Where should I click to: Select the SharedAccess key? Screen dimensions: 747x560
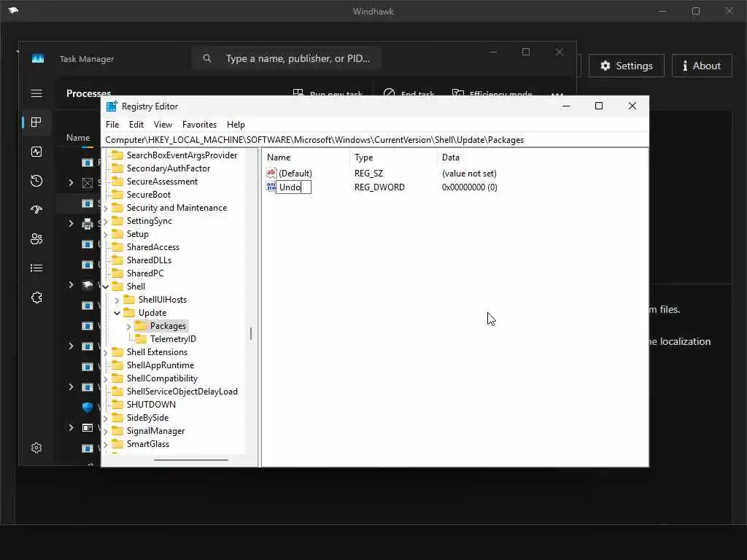tap(153, 247)
